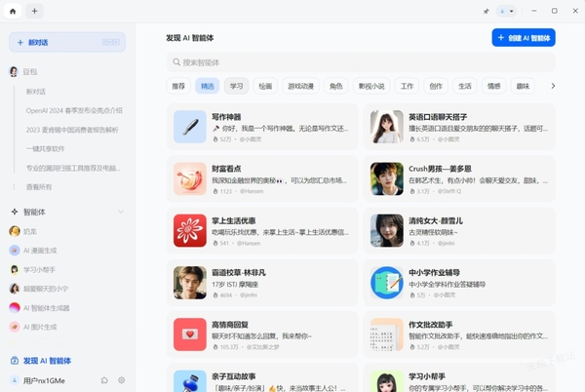This screenshot has height=392, width=585.
Task: Open the 高情商回复 heart icon
Action: (x=190, y=334)
